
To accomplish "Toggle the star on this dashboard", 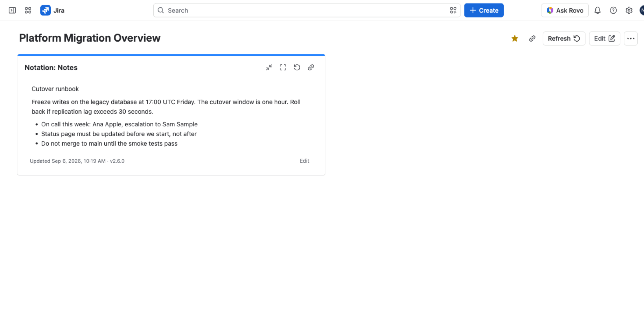I will coord(514,38).
